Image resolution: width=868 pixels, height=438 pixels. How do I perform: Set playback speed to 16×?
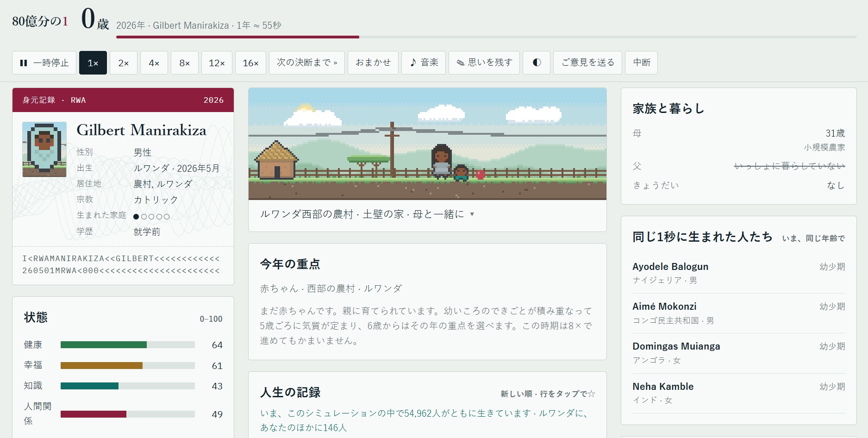pyautogui.click(x=250, y=63)
